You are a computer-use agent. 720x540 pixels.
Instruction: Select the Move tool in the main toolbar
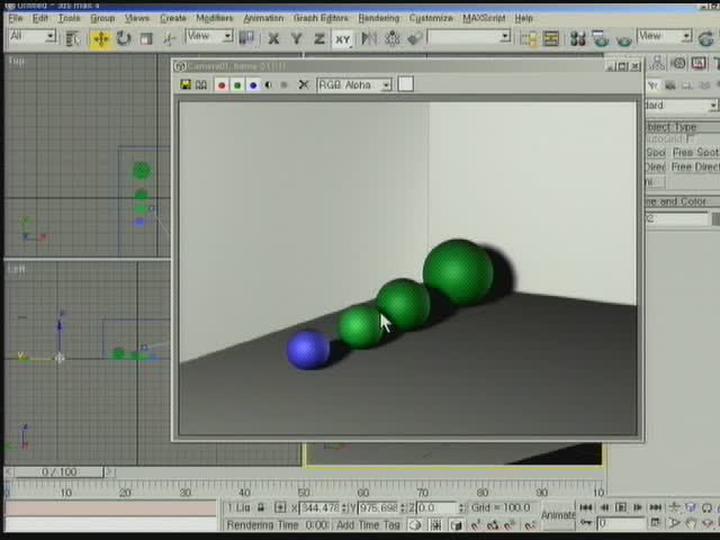click(x=101, y=39)
